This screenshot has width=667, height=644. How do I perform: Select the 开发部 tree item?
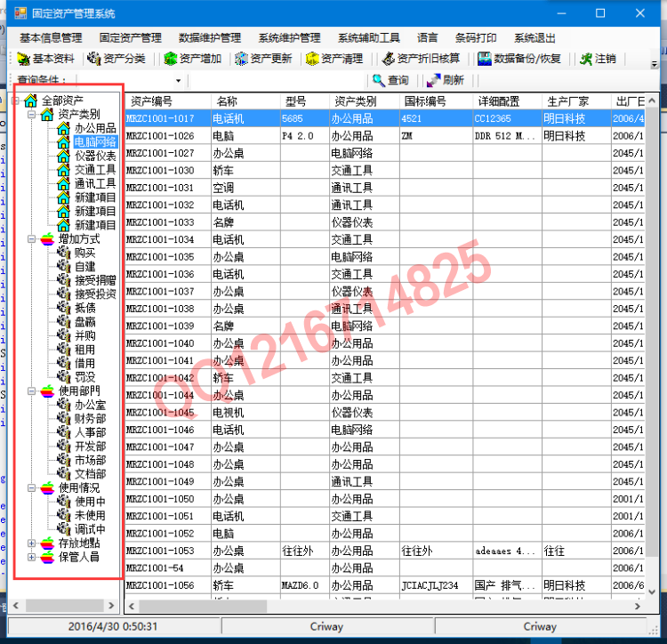point(90,447)
